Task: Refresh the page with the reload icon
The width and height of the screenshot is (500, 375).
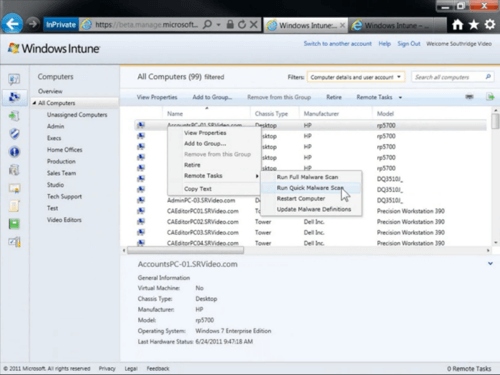Action: 242,24
